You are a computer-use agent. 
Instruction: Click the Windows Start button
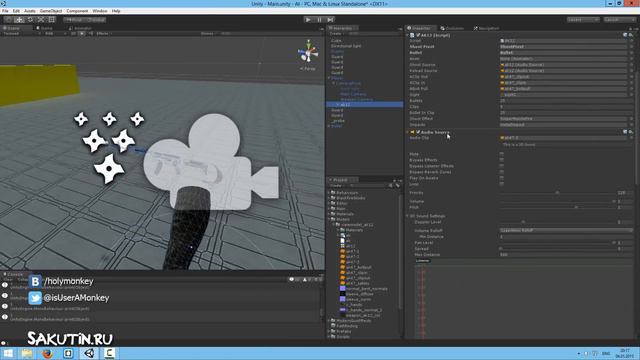(8, 353)
